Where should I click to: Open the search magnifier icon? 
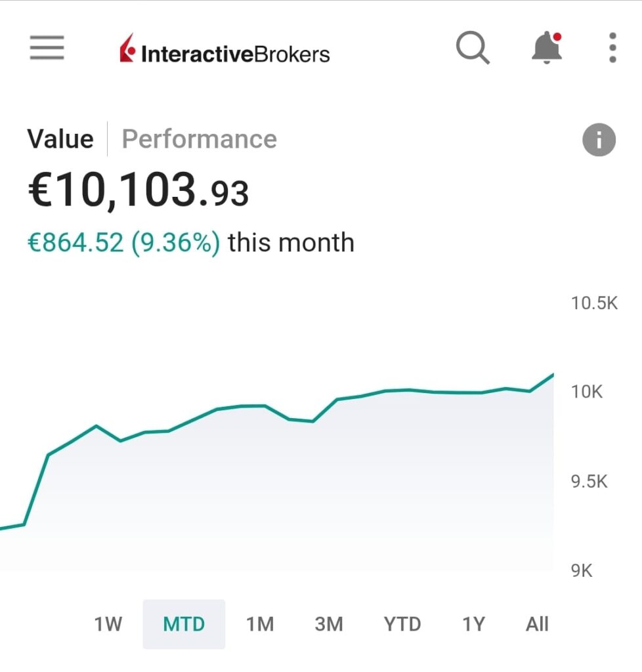473,48
